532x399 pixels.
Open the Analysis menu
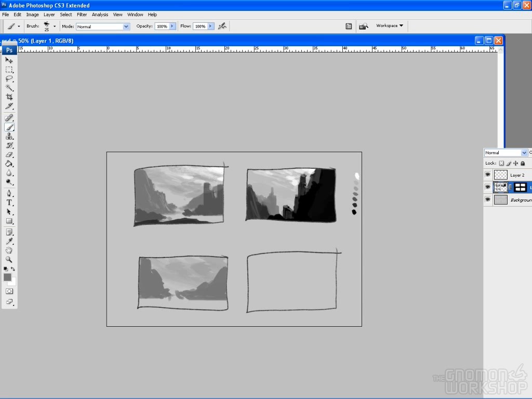coord(100,15)
